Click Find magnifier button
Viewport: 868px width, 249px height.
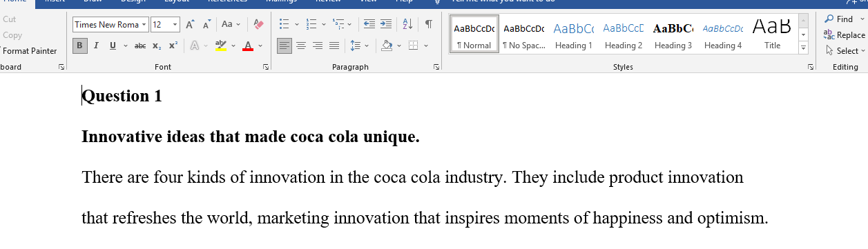[x=839, y=19]
